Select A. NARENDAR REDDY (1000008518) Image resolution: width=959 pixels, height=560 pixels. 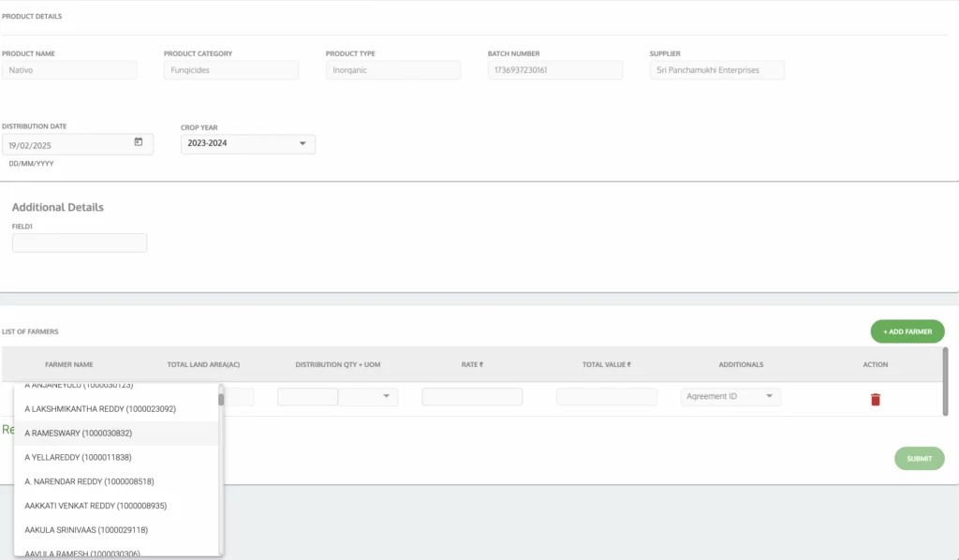(x=116, y=481)
